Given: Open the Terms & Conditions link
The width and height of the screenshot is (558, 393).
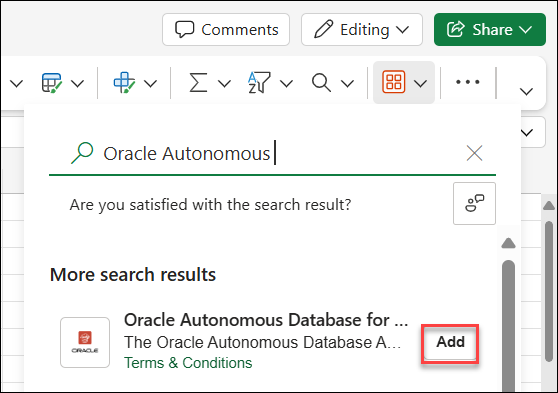Looking at the screenshot, I should [188, 363].
